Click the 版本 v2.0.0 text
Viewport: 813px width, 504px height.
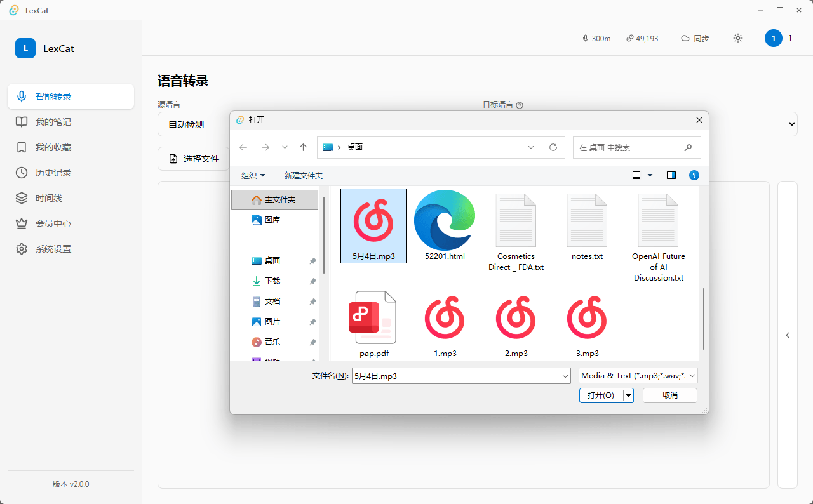[71, 484]
